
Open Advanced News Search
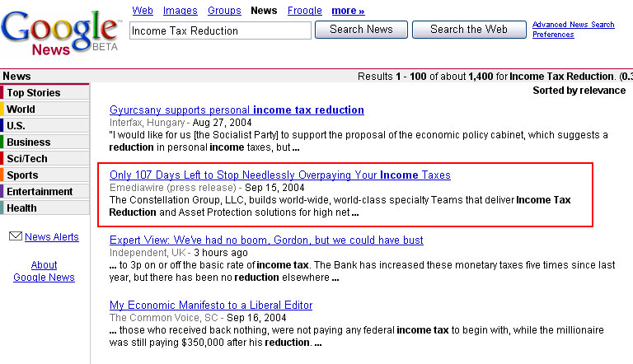pyautogui.click(x=574, y=25)
